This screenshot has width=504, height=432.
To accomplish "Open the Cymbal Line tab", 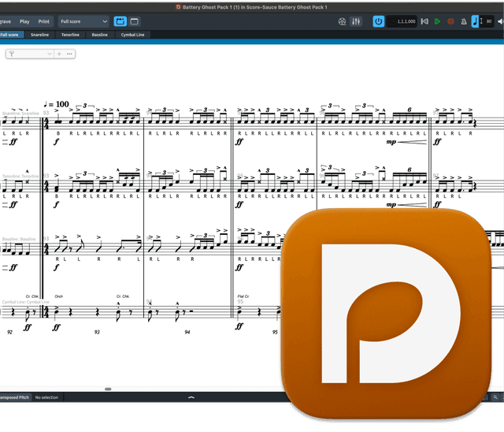I will coord(132,35).
